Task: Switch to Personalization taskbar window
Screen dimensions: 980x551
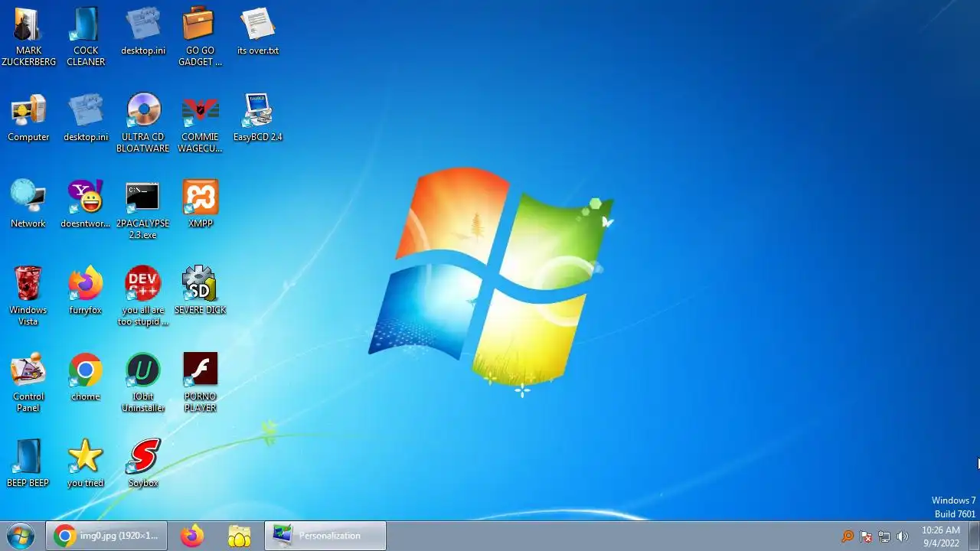Action: point(325,536)
